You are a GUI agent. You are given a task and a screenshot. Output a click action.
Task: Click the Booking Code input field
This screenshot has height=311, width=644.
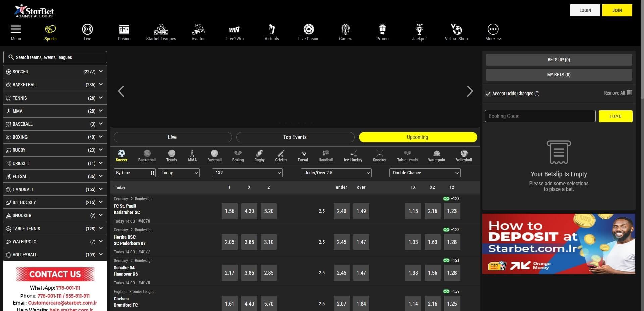point(540,116)
